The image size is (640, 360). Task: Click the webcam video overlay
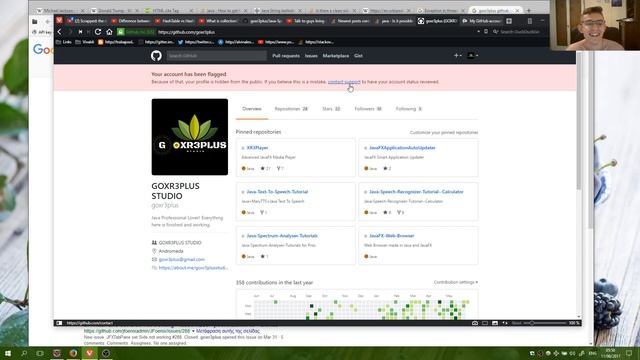point(595,25)
